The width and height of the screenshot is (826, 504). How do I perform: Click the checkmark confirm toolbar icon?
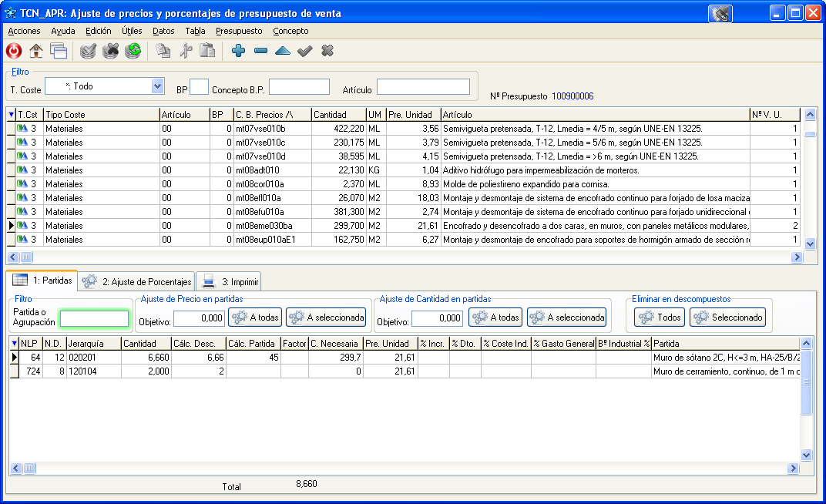305,51
